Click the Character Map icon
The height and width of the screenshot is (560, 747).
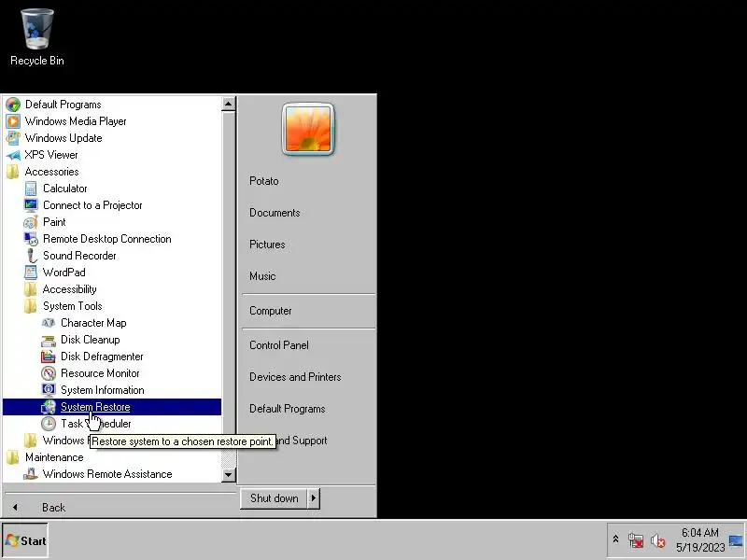pos(49,323)
